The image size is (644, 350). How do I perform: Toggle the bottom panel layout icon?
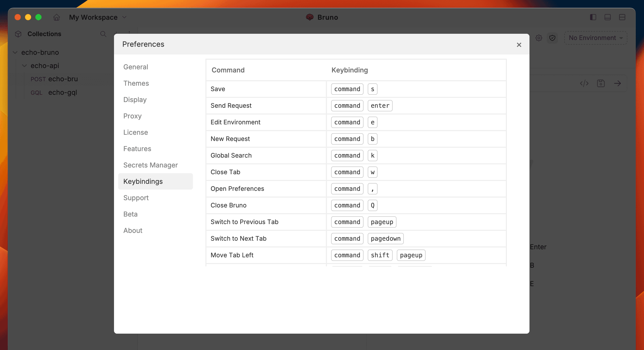pos(607,17)
